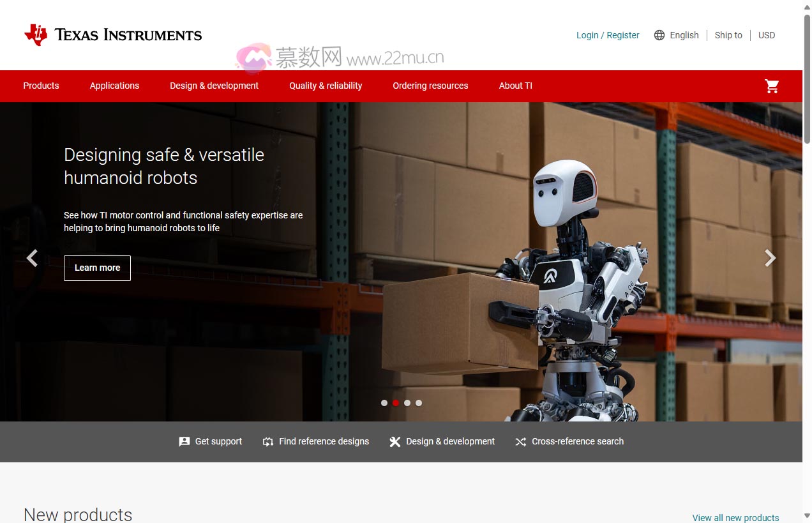
Task: Click the Texas Instruments logo
Action: 113,35
